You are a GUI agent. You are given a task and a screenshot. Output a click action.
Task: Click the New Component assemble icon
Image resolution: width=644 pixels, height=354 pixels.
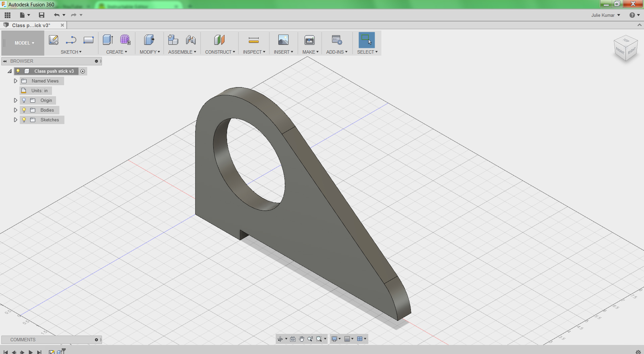(173, 40)
